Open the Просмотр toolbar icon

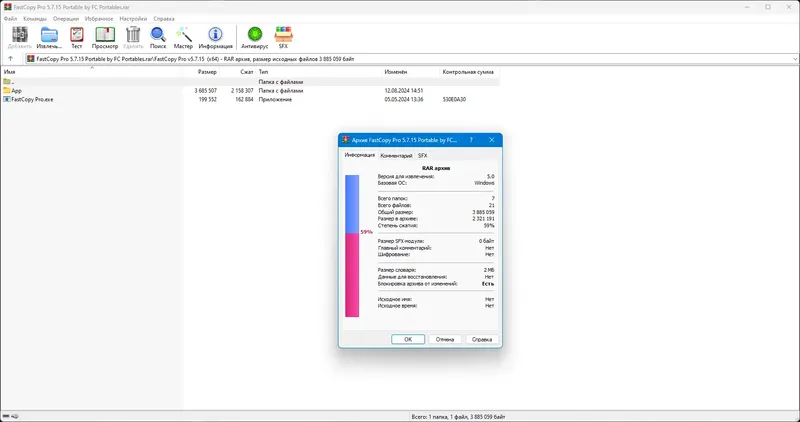(x=105, y=35)
